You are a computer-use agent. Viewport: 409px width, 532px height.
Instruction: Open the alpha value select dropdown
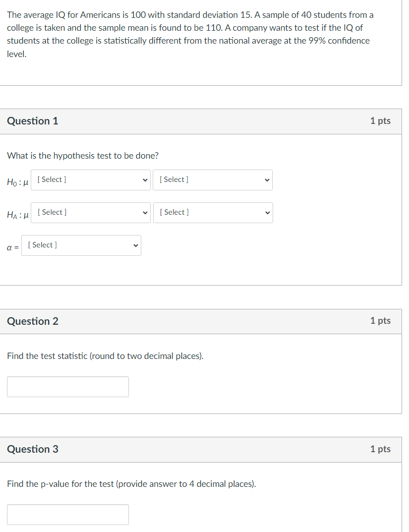(81, 245)
